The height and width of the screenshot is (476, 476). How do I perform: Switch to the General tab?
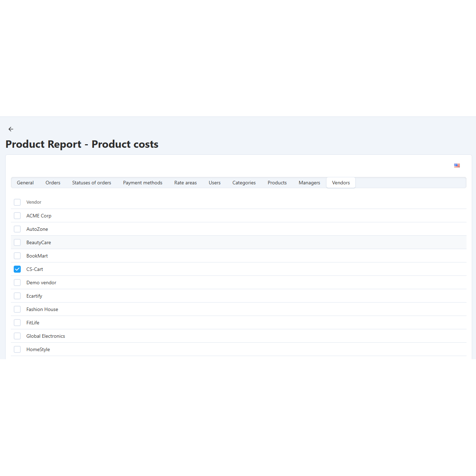(25, 183)
